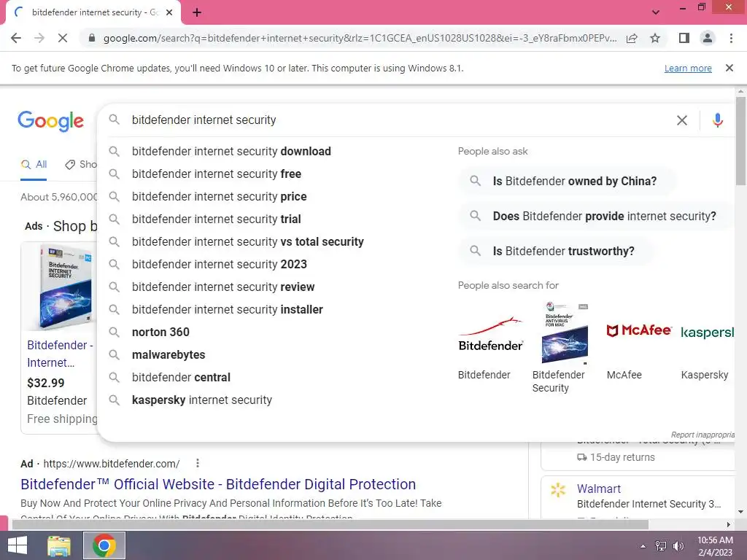Choose kaspersky internet security suggestion
The width and height of the screenshot is (747, 560).
202,400
